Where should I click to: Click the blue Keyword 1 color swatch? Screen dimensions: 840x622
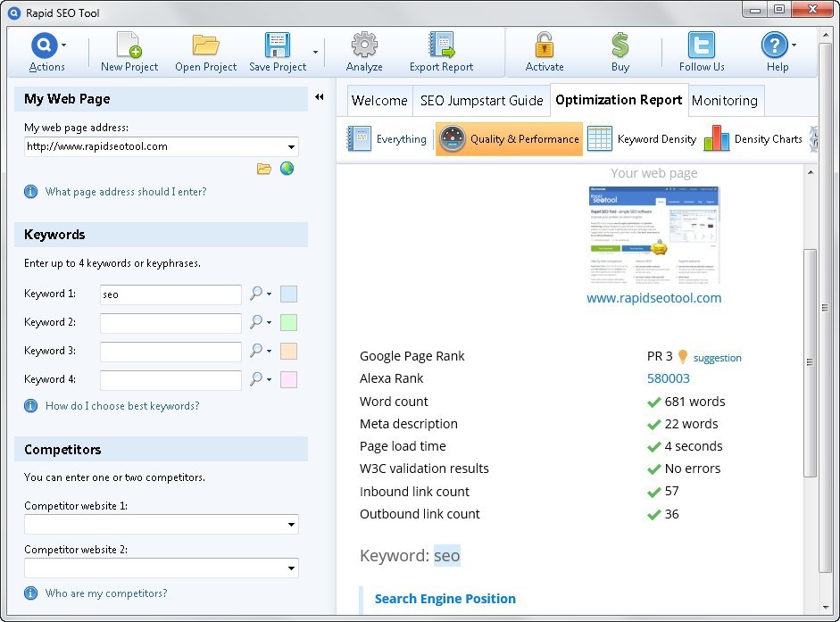coord(288,294)
